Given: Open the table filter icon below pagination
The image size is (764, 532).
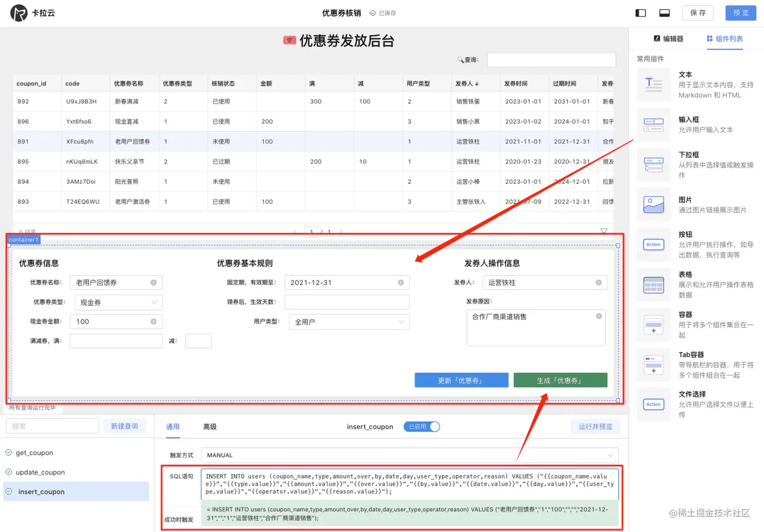Looking at the screenshot, I should (604, 231).
